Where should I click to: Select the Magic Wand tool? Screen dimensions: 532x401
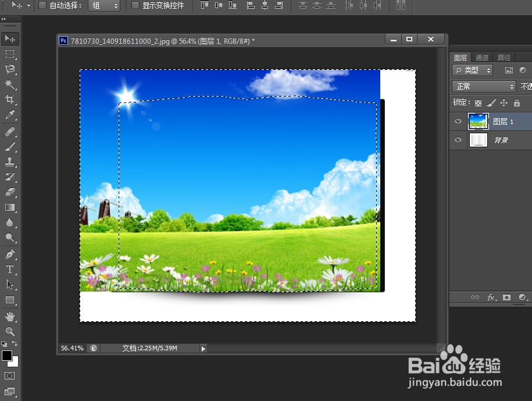coord(10,84)
